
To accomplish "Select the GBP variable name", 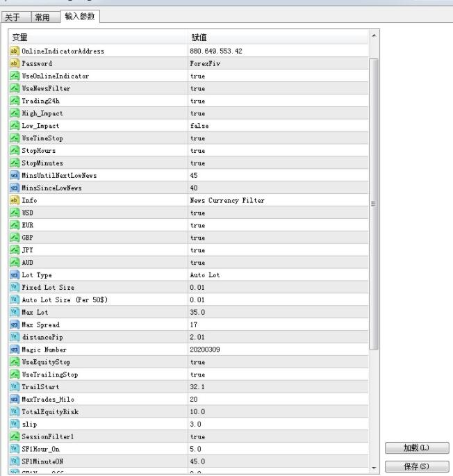I will click(27, 238).
